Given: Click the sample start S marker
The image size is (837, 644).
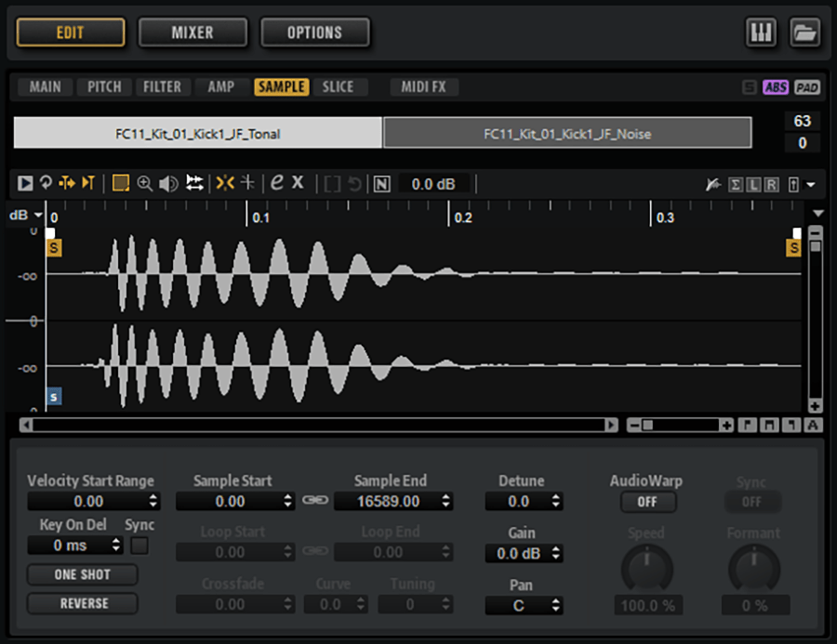Looking at the screenshot, I should point(54,248).
